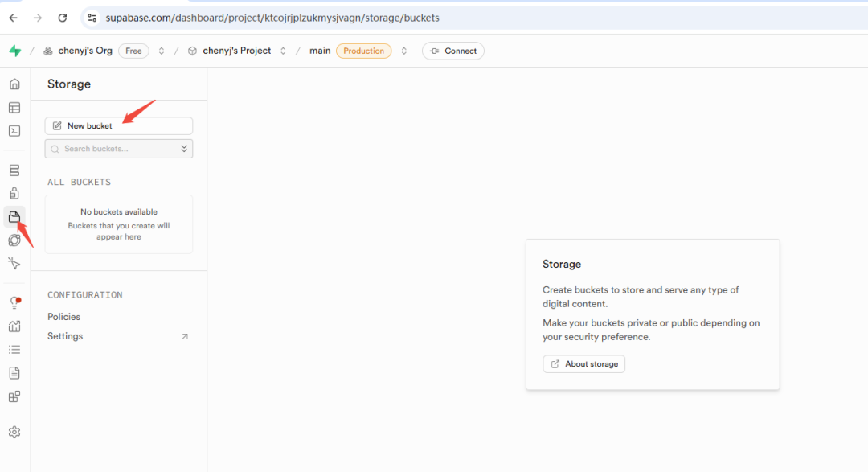Open the Database icon in sidebar
868x472 pixels.
(x=15, y=170)
